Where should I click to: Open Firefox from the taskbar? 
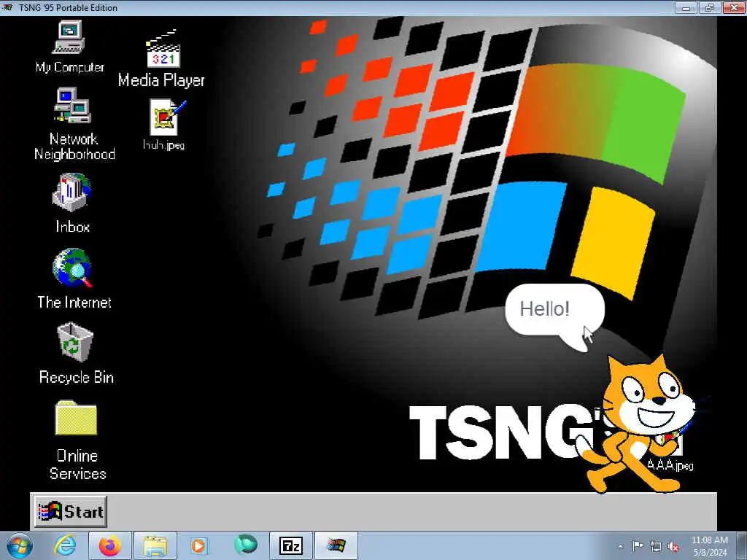(x=110, y=545)
